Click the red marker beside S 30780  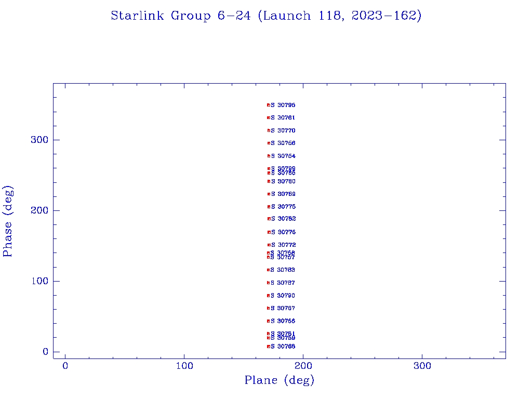tap(269, 181)
